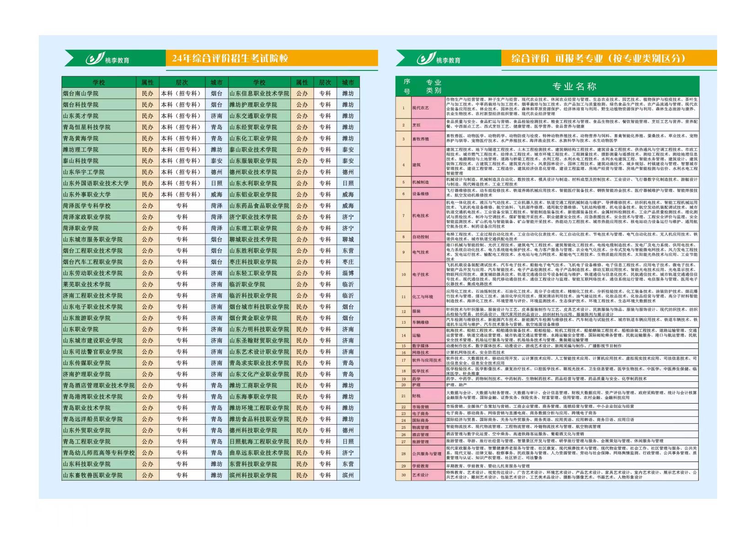The height and width of the screenshot is (534, 756).
Task: Select the 青岛黄海学院 school cell
Action: (x=99, y=138)
